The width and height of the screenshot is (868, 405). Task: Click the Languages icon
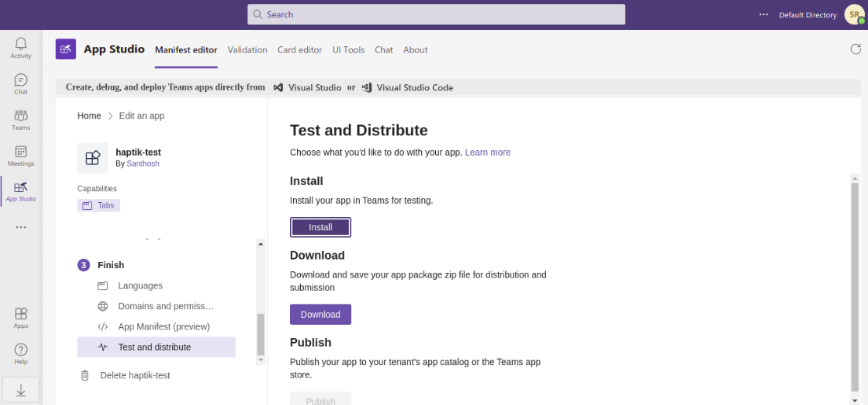pos(102,286)
